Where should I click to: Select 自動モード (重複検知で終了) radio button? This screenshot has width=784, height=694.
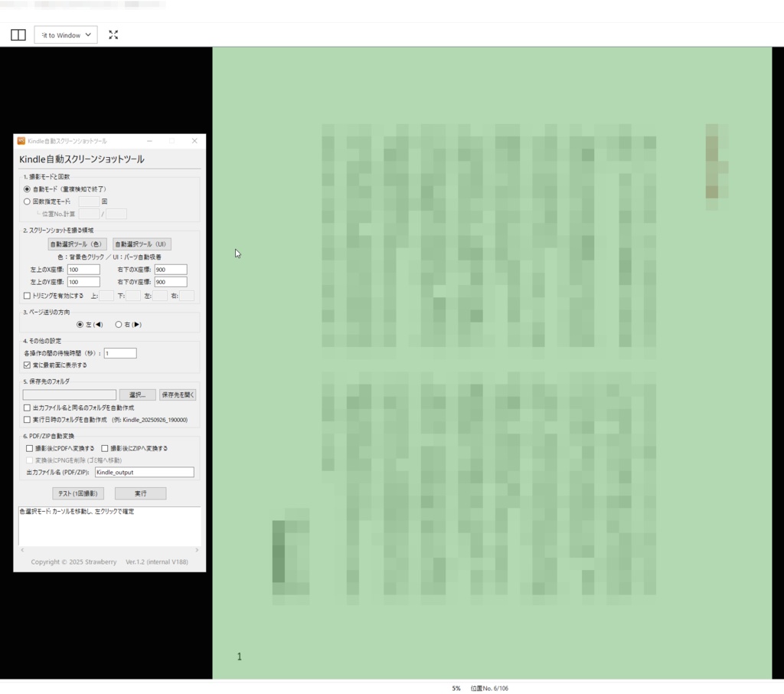[x=27, y=189]
